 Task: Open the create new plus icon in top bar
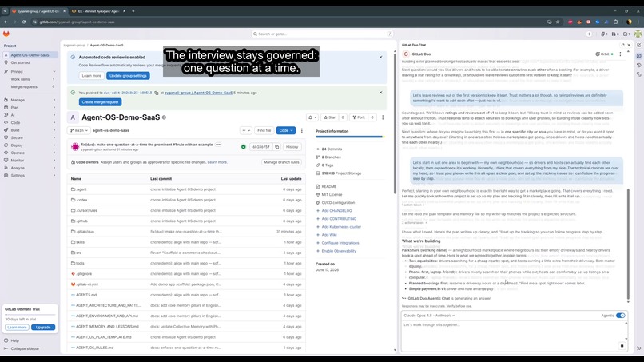pos(589,34)
